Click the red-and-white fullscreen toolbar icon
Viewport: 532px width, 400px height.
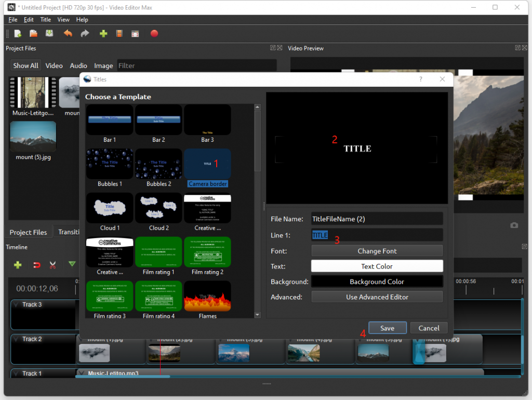tap(135, 34)
